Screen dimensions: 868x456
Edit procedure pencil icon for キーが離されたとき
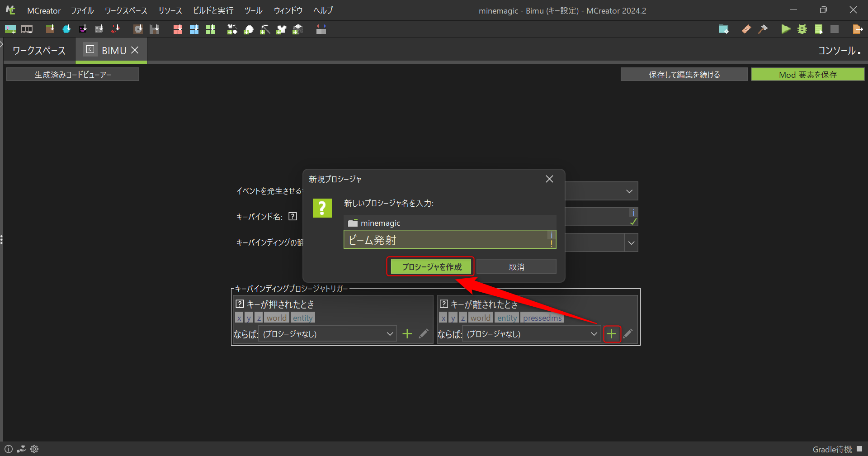(628, 334)
